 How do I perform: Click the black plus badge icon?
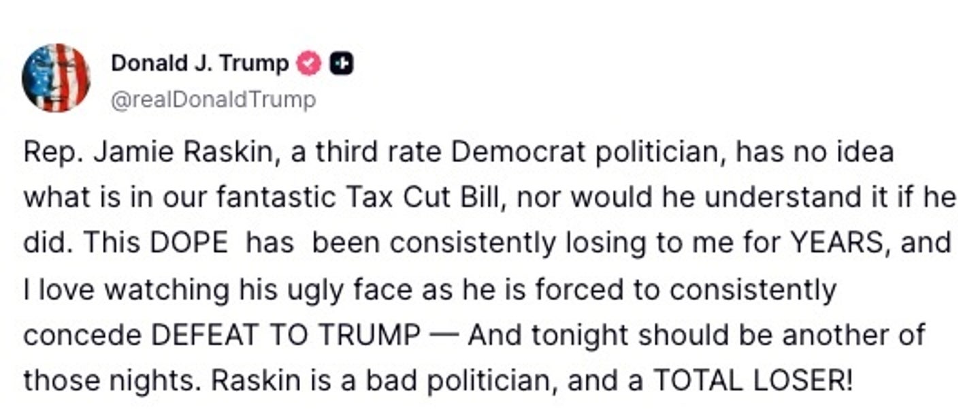point(341,64)
